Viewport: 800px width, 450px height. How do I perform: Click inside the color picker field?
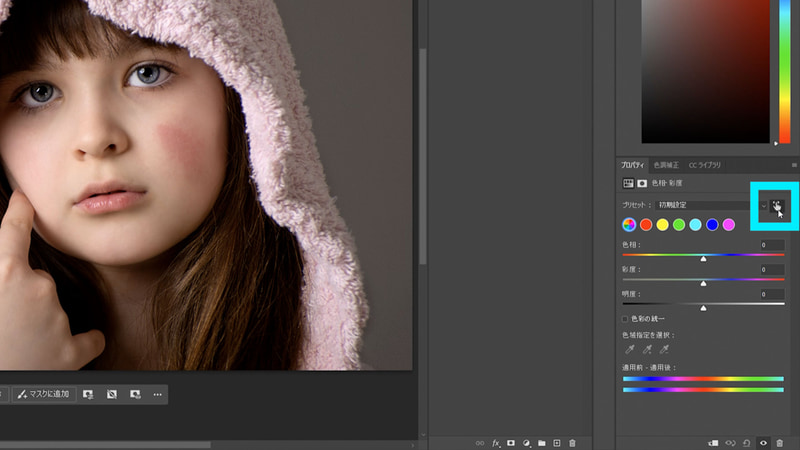point(705,71)
